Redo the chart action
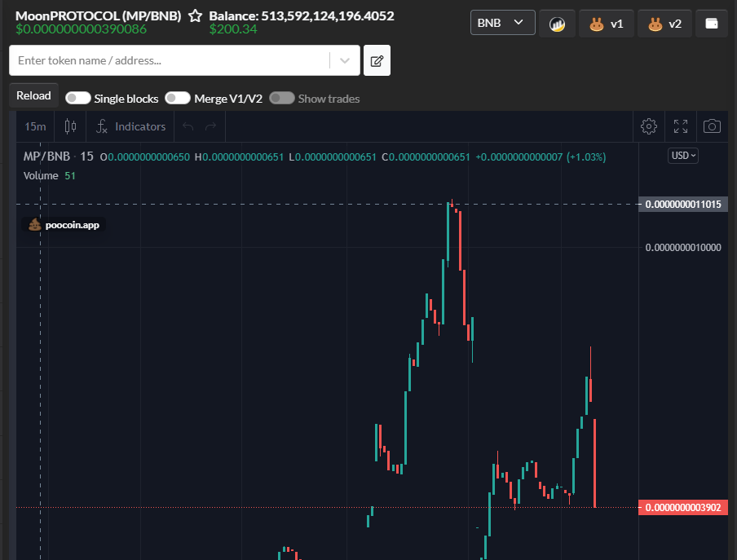Image resolution: width=737 pixels, height=560 pixels. (x=210, y=126)
